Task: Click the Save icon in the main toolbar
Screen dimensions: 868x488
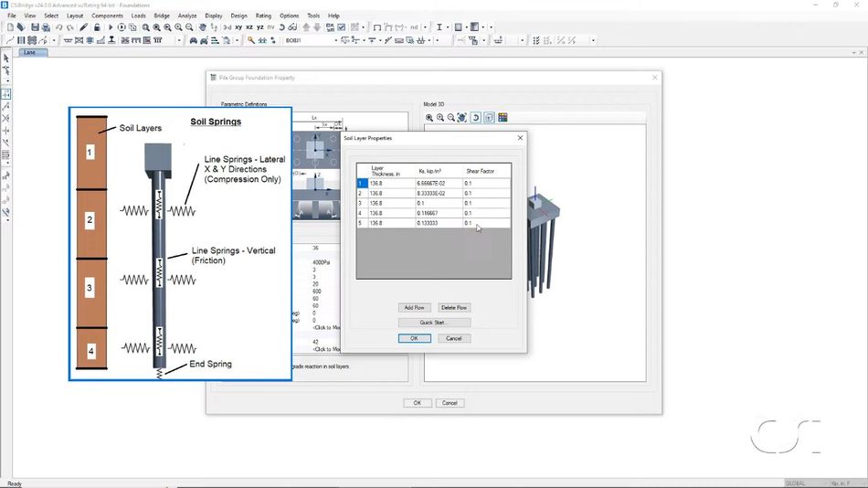Action: (x=35, y=27)
